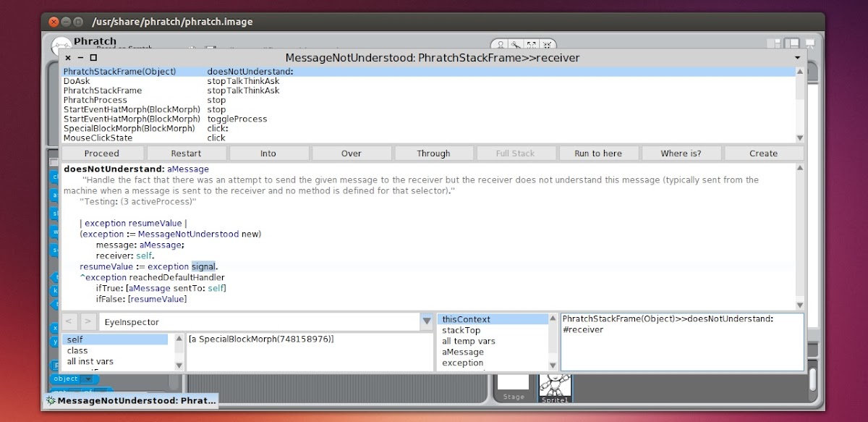The width and height of the screenshot is (868, 422).
Task: Click the stack list scroll-down arrow
Action: (799, 138)
